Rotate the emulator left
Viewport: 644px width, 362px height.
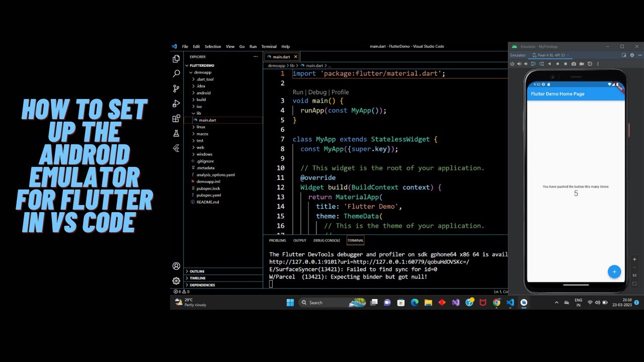[533, 64]
